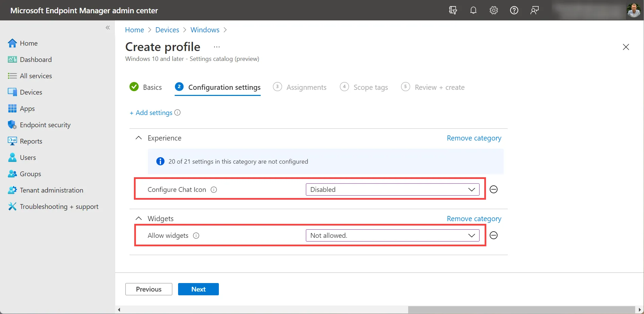The image size is (644, 314).
Task: Click the Endpoint security shield icon
Action: 12,125
